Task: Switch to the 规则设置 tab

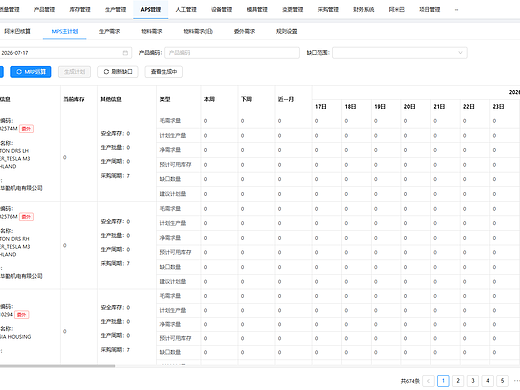Action: tap(287, 31)
